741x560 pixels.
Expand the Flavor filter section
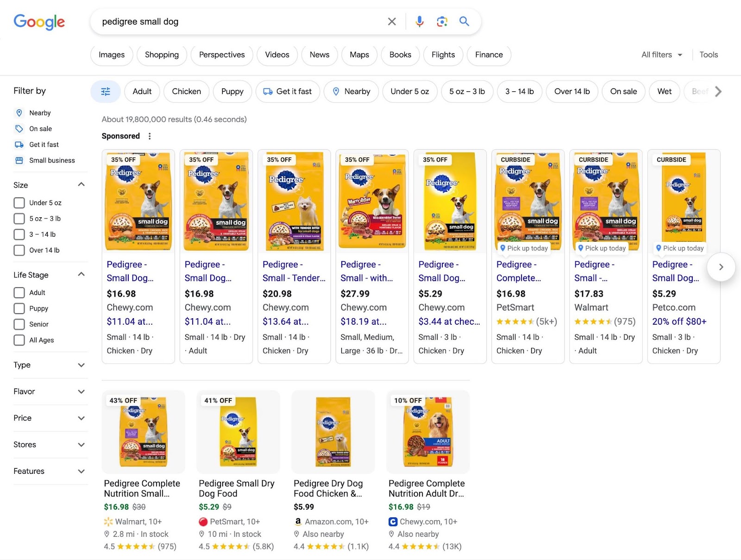82,391
